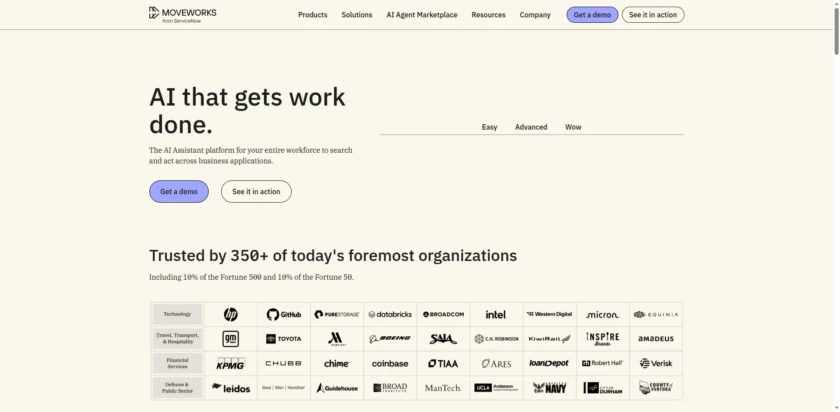Click the 'AI that gets work done.' headline
840x412 pixels.
point(247,110)
